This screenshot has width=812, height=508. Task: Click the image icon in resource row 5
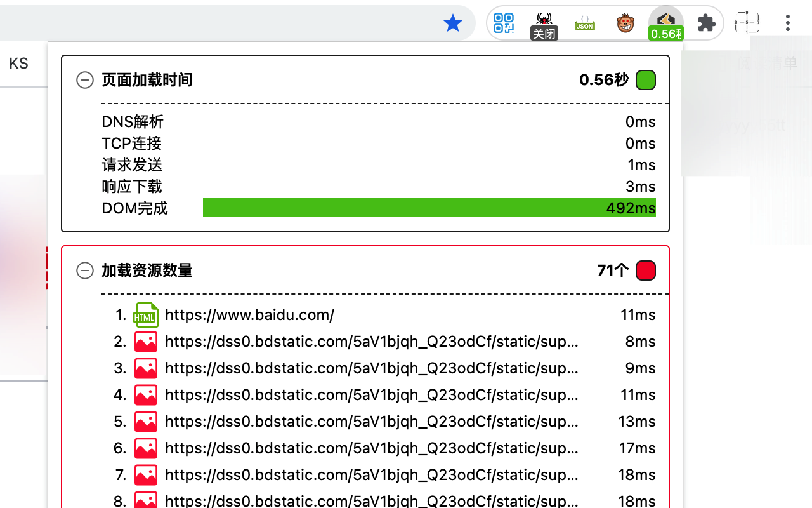146,422
